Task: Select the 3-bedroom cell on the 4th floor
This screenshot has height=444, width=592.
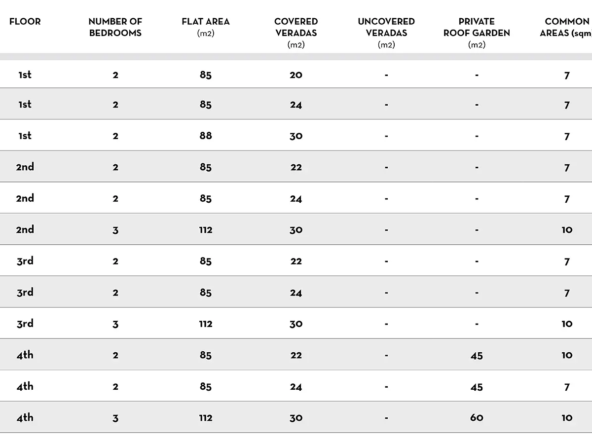Action: 115,418
